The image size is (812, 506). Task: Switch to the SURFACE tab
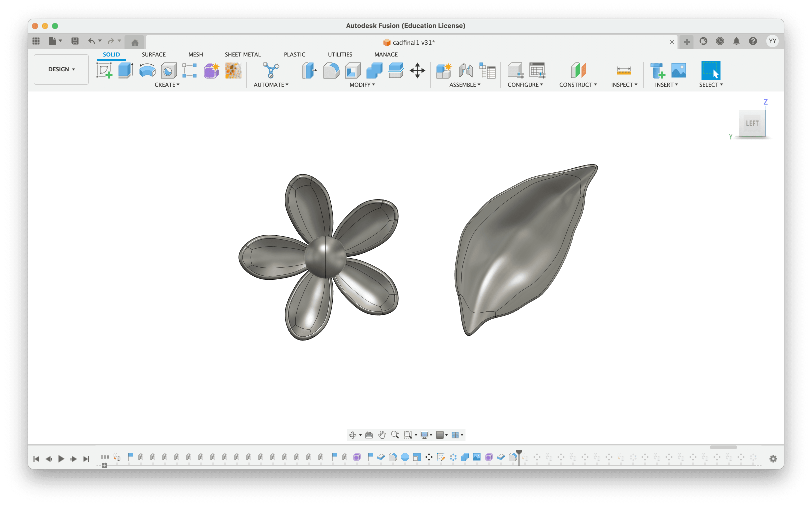pos(153,54)
